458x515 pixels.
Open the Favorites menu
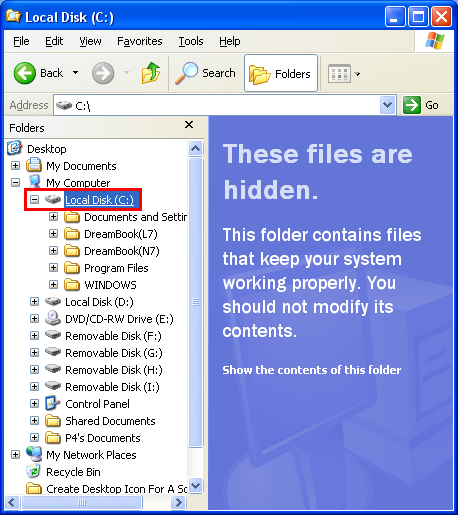(x=140, y=41)
